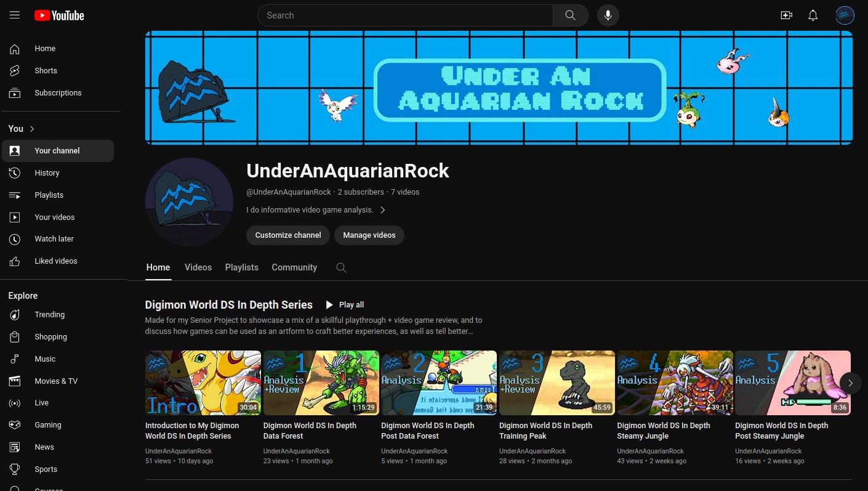Click the search magnifier button
868x491 pixels.
[571, 15]
